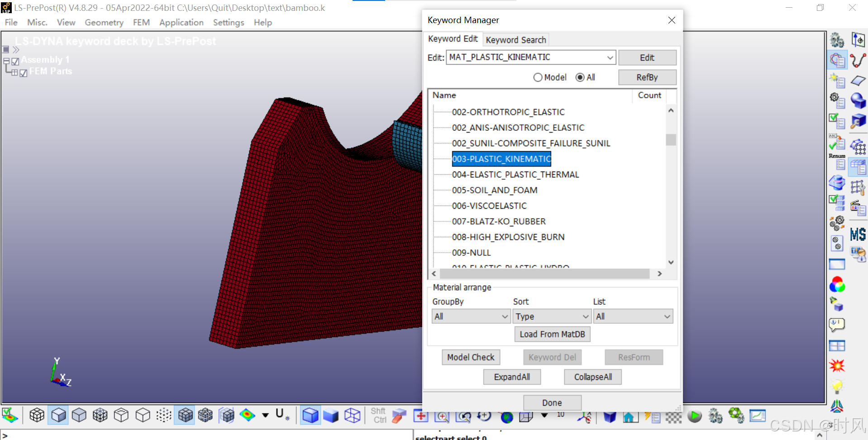Toggle the FEM Parts checkbox
The width and height of the screenshot is (868, 440).
coord(24,73)
